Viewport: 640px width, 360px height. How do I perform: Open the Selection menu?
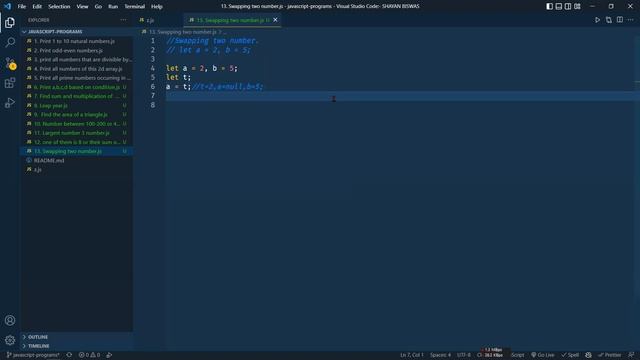(x=59, y=6)
